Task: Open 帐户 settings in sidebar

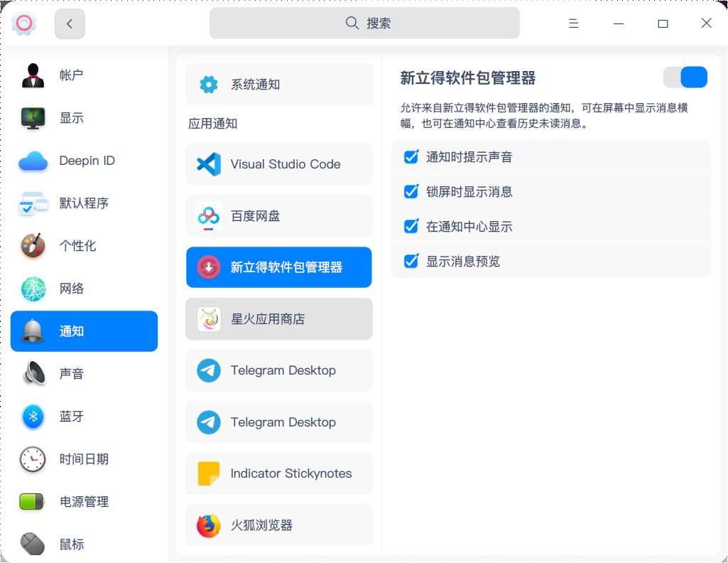Action: pyautogui.click(x=84, y=75)
